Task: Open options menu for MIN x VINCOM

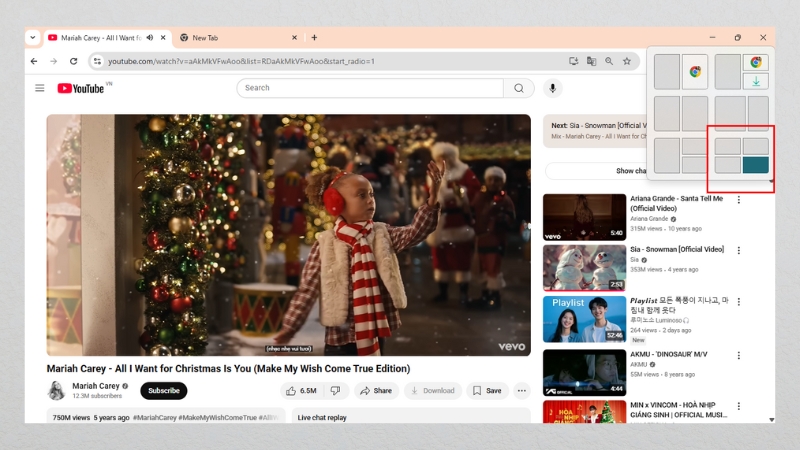Action: pos(739,406)
